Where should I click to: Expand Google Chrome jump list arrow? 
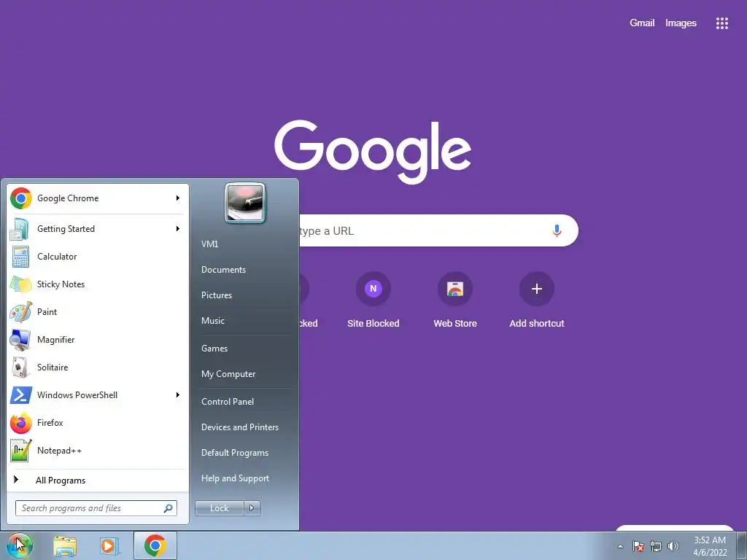pos(178,198)
